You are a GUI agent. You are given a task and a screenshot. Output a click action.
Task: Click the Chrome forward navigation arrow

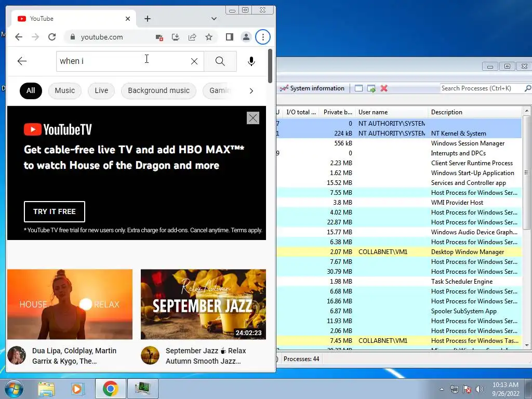point(35,37)
